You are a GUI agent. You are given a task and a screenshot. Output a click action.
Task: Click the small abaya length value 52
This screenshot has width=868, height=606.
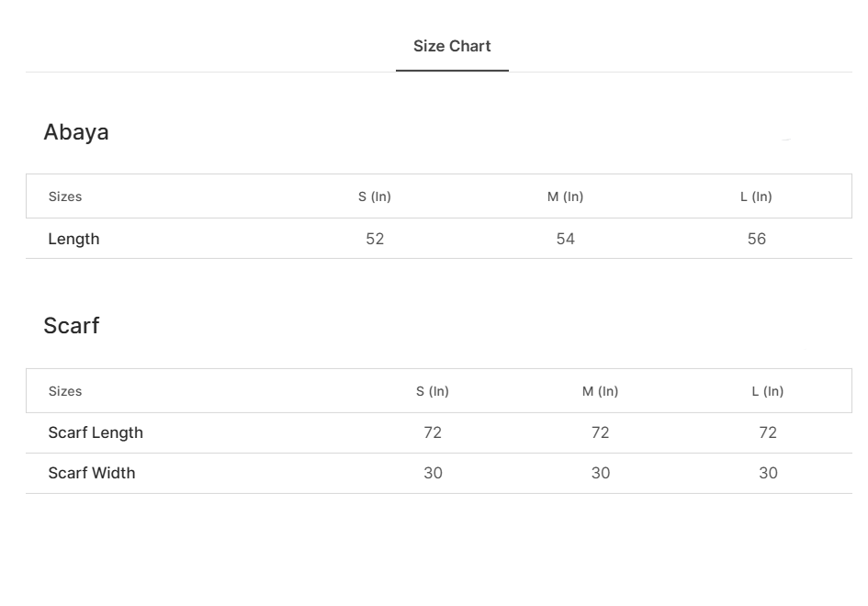pyautogui.click(x=375, y=239)
